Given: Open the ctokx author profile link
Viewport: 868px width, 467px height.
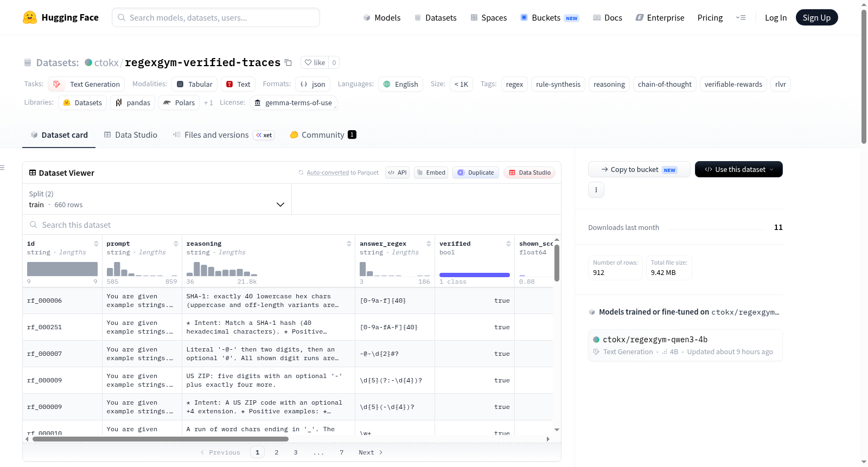Looking at the screenshot, I should pyautogui.click(x=106, y=62).
